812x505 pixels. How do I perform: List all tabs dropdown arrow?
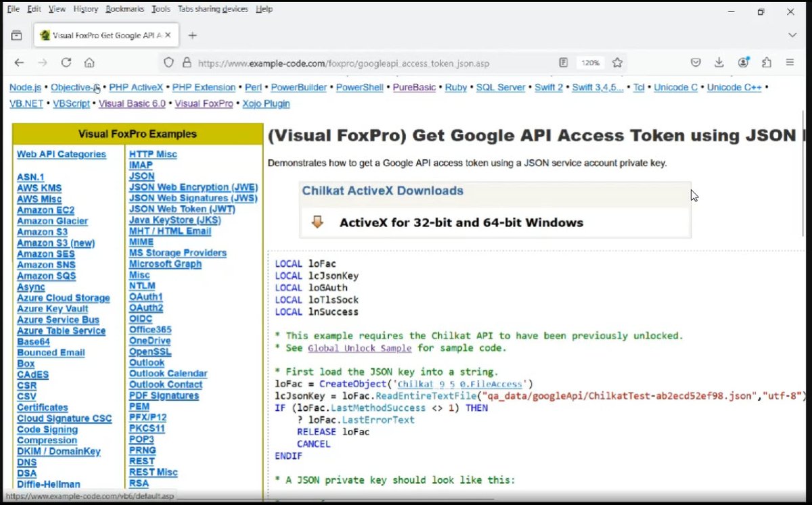click(x=792, y=35)
